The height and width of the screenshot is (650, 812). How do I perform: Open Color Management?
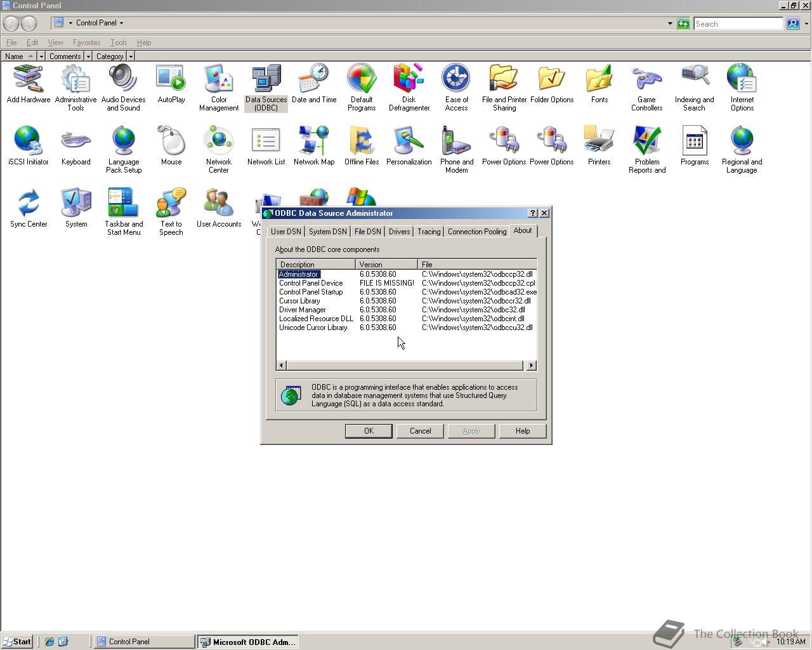(219, 88)
